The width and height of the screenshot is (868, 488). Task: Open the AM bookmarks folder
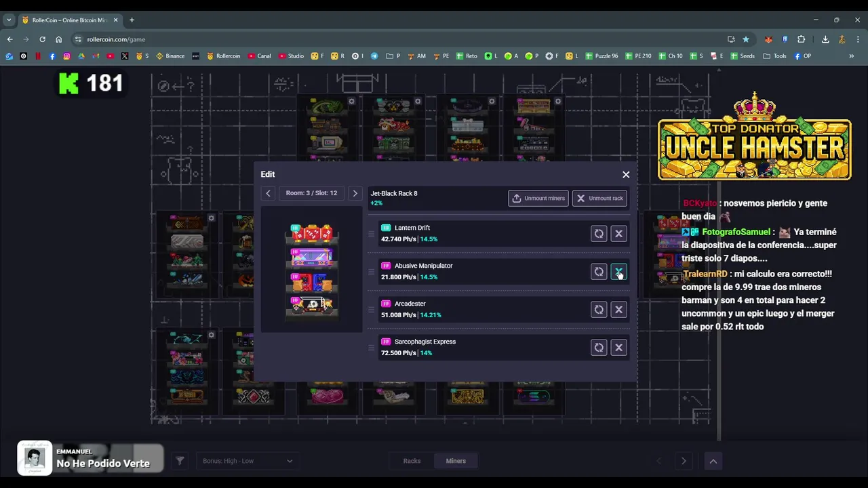click(417, 56)
